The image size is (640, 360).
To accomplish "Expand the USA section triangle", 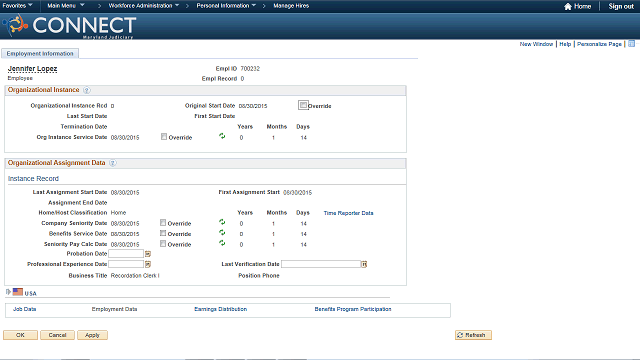I will click(x=8, y=292).
